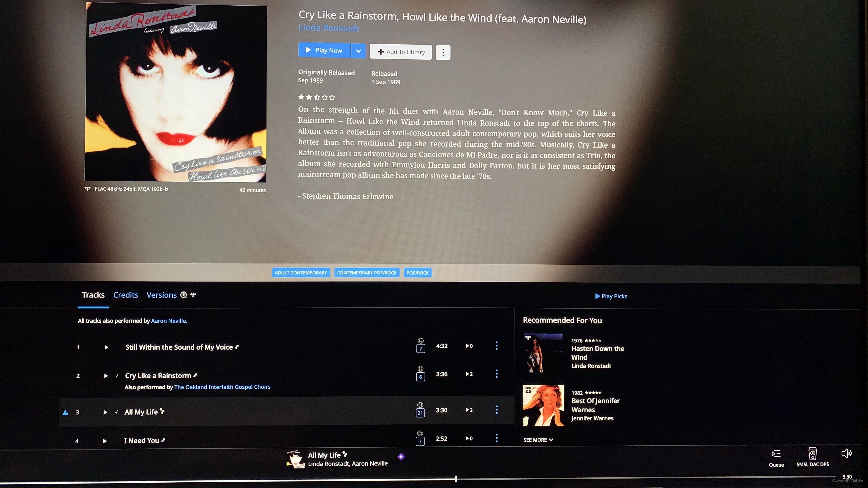
Task: Toggle the checkmark beside Cry Like a Rainstorm
Action: pos(117,375)
